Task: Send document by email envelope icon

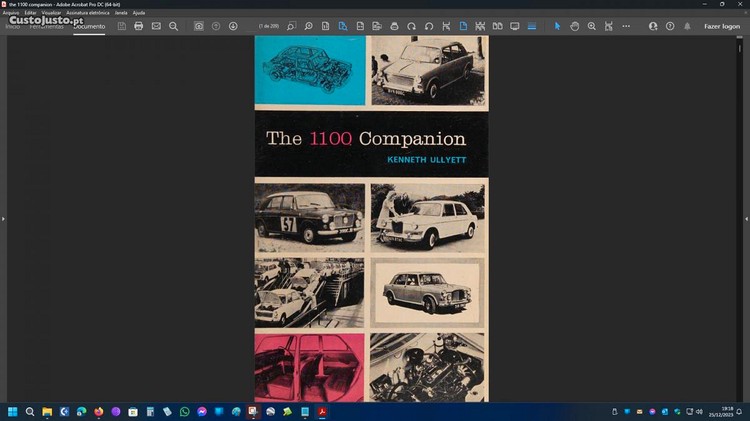Action: click(156, 26)
